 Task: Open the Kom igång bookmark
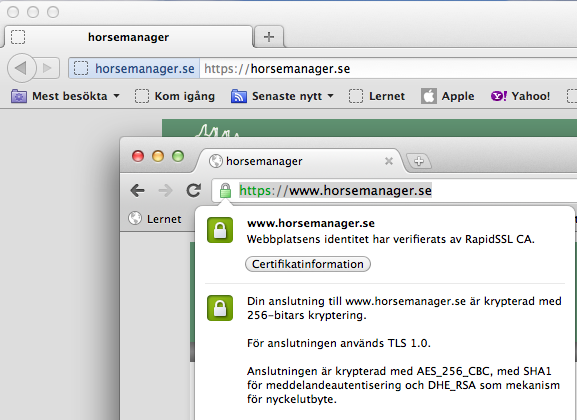pyautogui.click(x=174, y=96)
